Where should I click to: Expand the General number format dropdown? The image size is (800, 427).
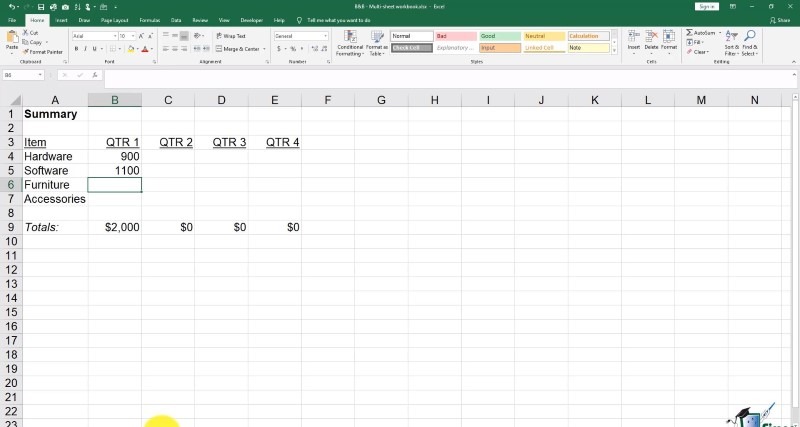tap(325, 36)
